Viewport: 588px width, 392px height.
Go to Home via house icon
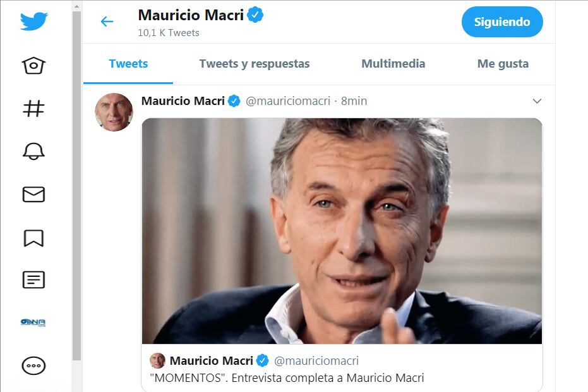(33, 66)
